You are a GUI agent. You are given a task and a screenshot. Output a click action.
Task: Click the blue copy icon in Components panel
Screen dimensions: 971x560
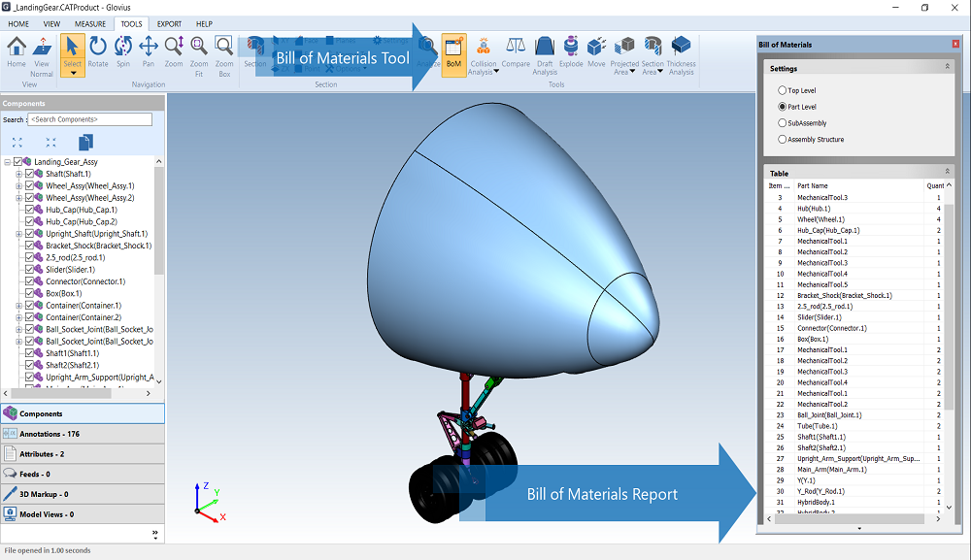point(85,143)
